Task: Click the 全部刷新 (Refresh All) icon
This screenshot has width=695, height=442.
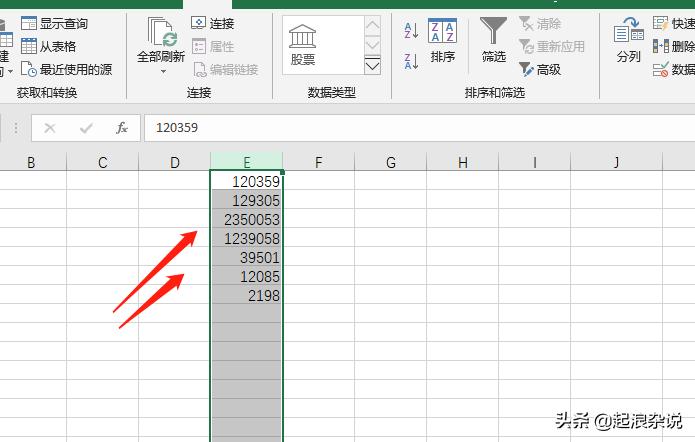Action: 161,32
